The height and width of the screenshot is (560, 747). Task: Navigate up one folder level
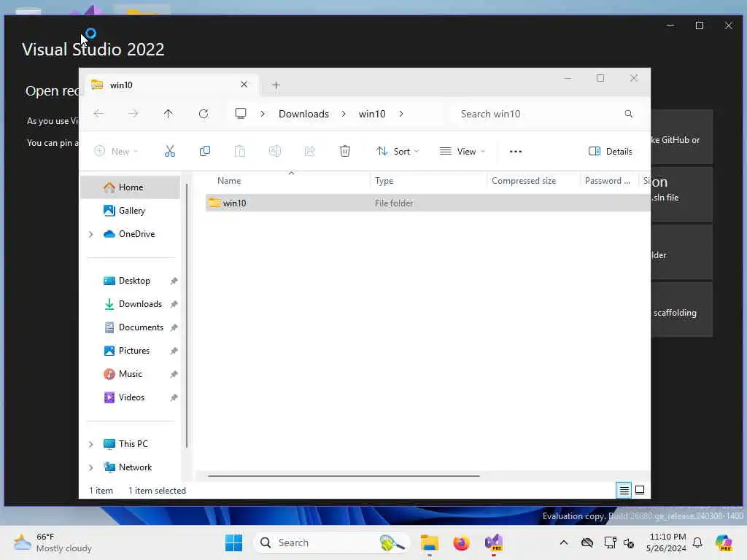pos(169,113)
